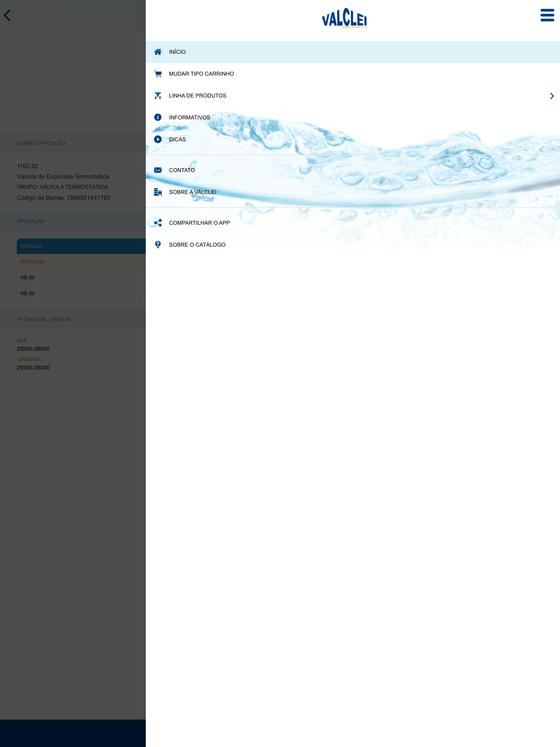Click the Código de Barras line
The height and width of the screenshot is (747, 560).
63,198
